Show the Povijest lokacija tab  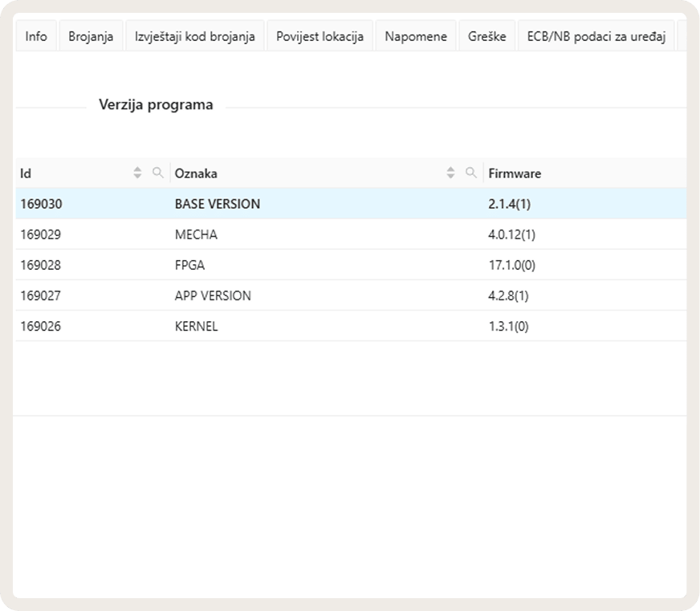click(x=319, y=36)
